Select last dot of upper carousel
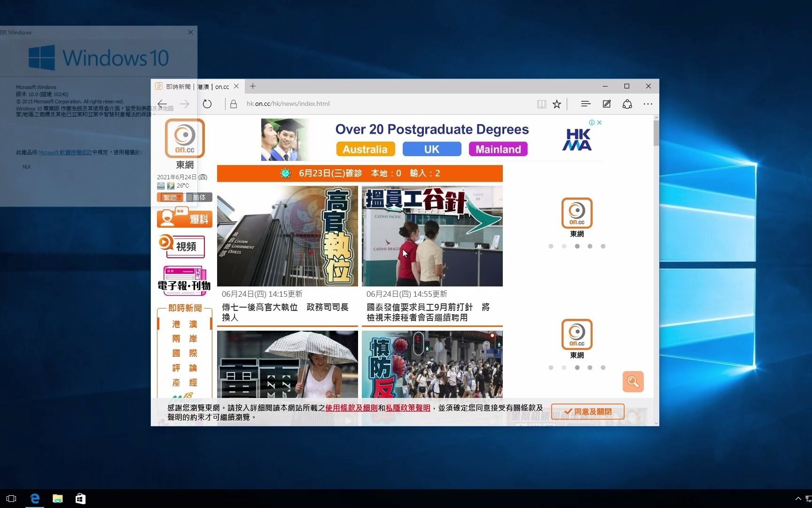 click(603, 246)
